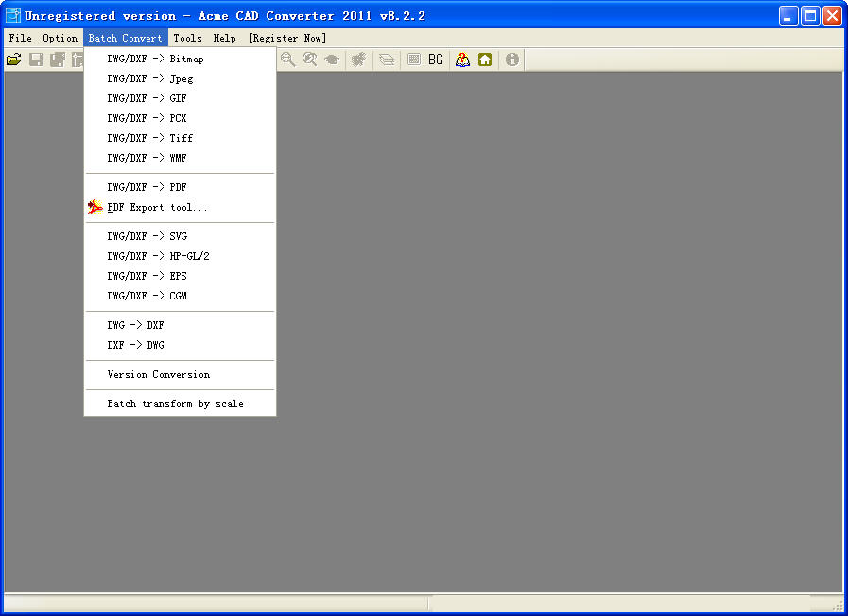The image size is (848, 616).
Task: Open the Tools menu
Action: click(187, 39)
